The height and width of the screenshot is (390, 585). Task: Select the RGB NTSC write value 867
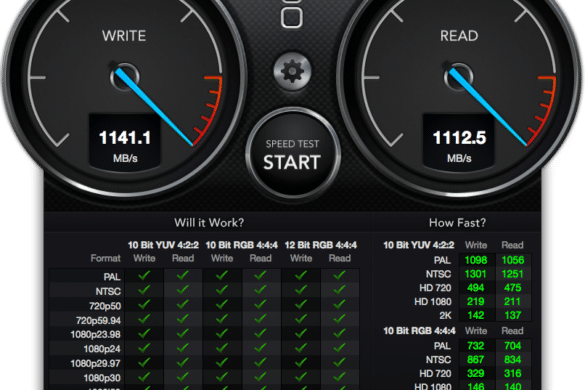(476, 360)
